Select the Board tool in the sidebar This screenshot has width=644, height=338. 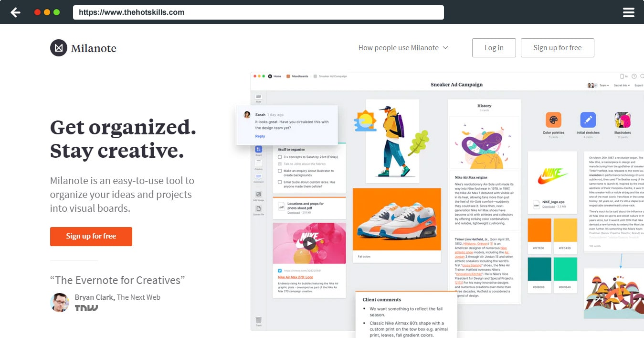click(258, 150)
